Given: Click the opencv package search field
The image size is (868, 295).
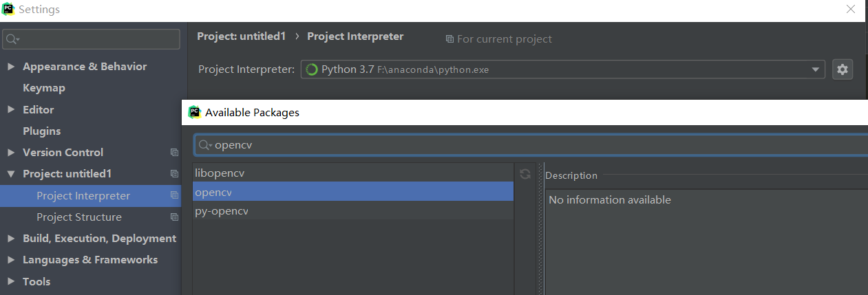Looking at the screenshot, I should point(531,145).
